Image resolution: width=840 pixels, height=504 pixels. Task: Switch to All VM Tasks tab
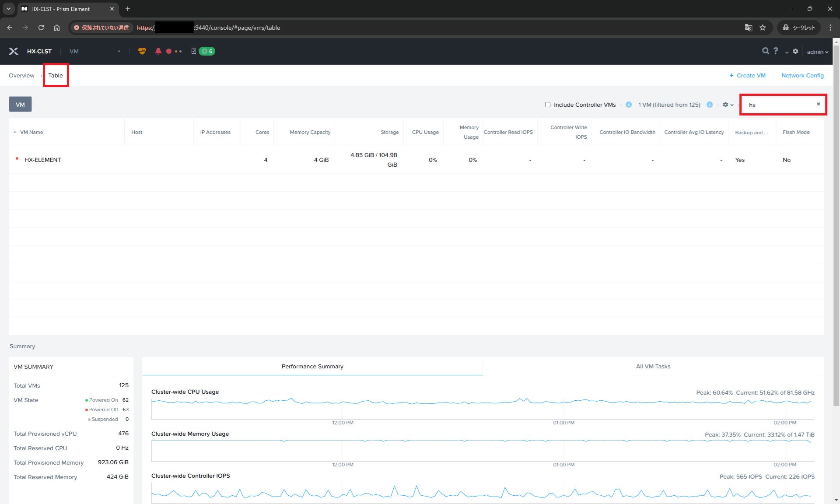653,366
